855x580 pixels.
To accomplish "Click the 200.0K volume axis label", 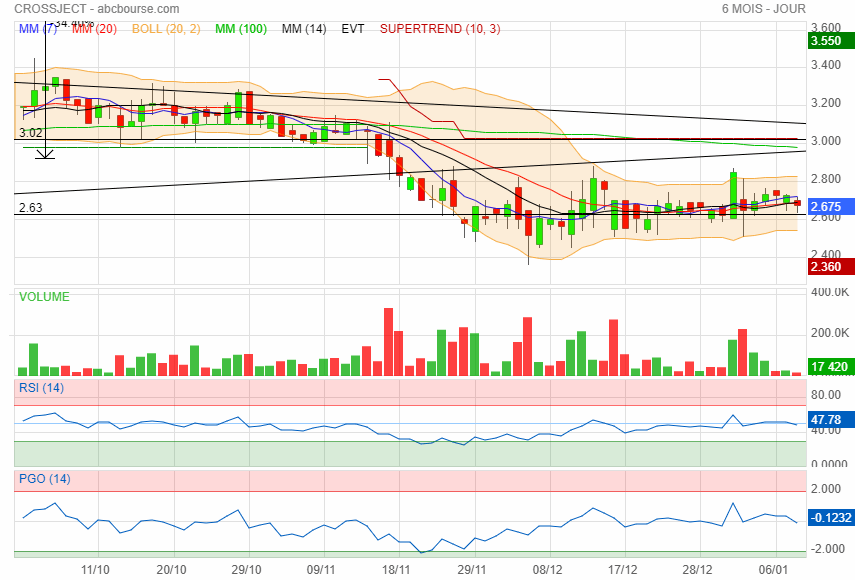I will 830,333.
